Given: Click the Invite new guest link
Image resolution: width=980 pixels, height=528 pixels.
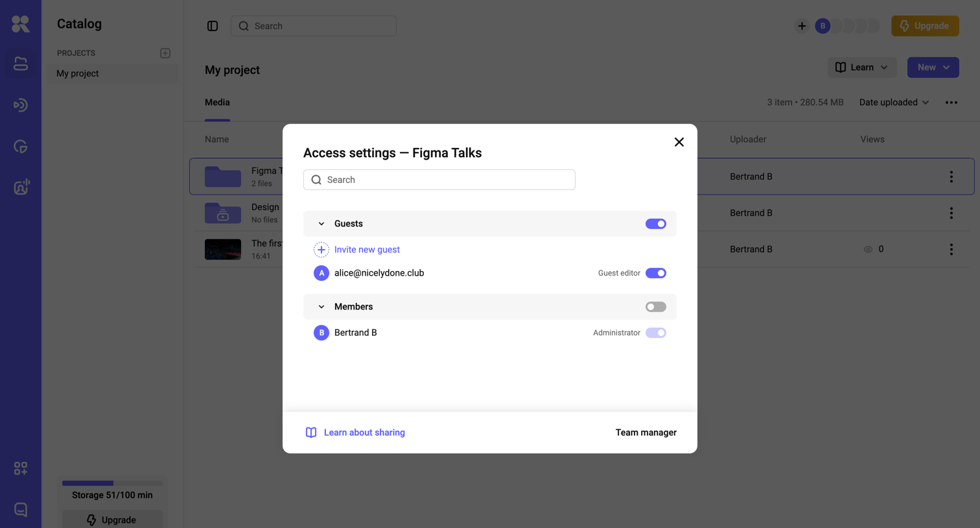Looking at the screenshot, I should (x=367, y=250).
